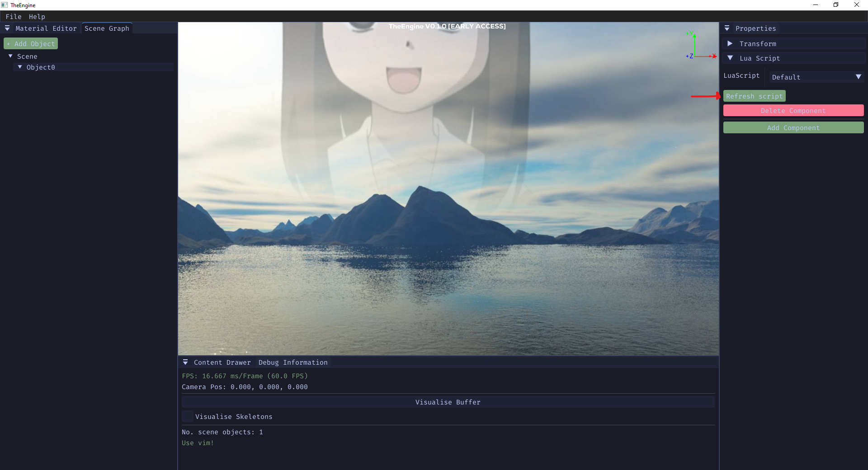Click the TheEngine app icon in title bar

point(5,5)
